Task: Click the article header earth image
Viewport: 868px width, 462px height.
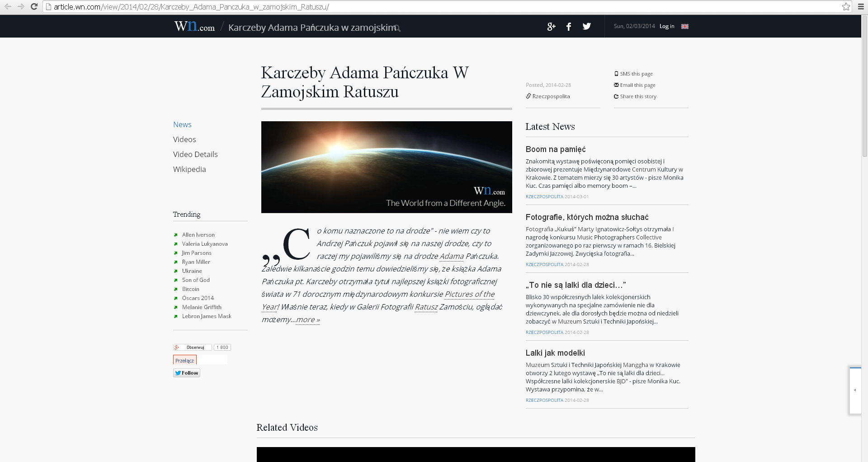Action: coord(387,167)
